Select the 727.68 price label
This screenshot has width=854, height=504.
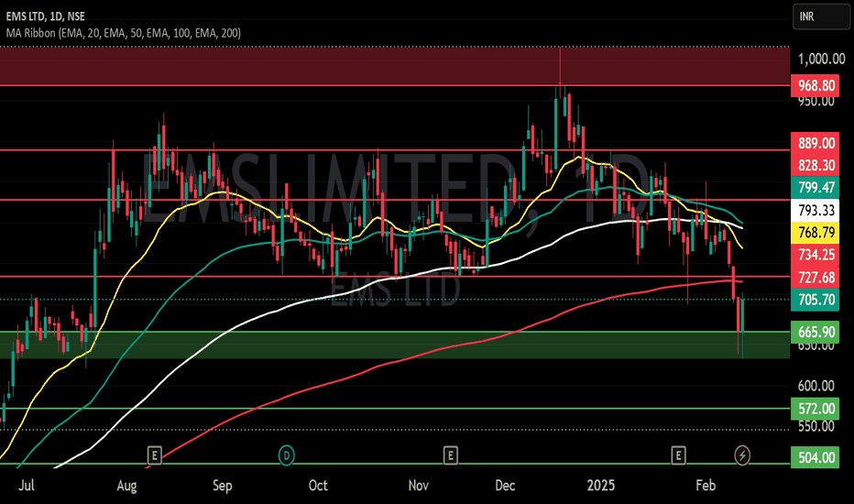(x=816, y=278)
